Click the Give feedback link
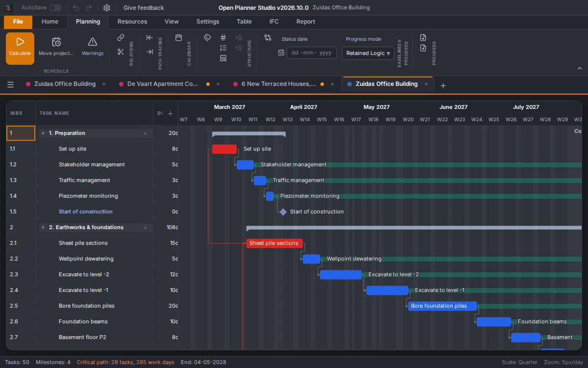588x368 pixels. (x=144, y=8)
